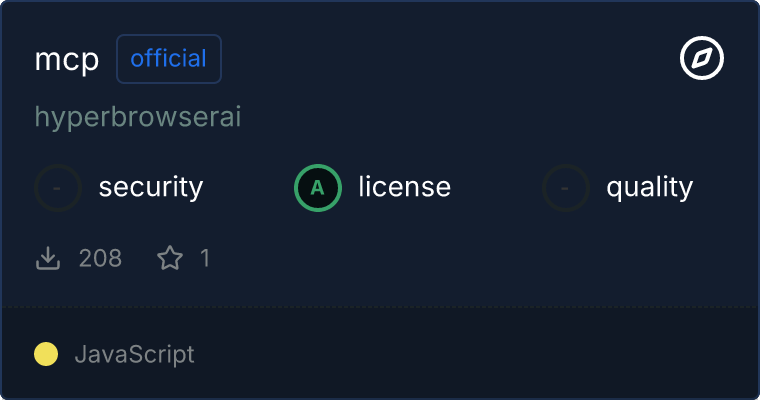
Task: Open the mcp title link
Action: (67, 60)
